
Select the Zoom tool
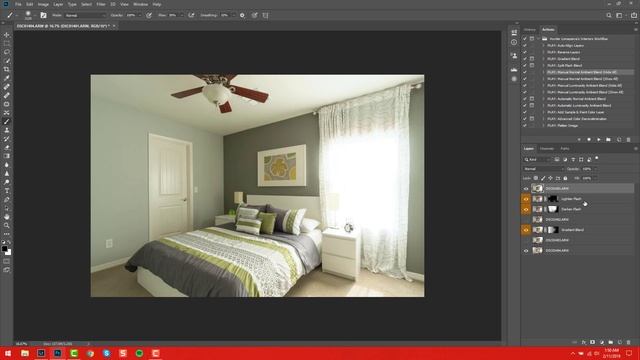[7, 225]
